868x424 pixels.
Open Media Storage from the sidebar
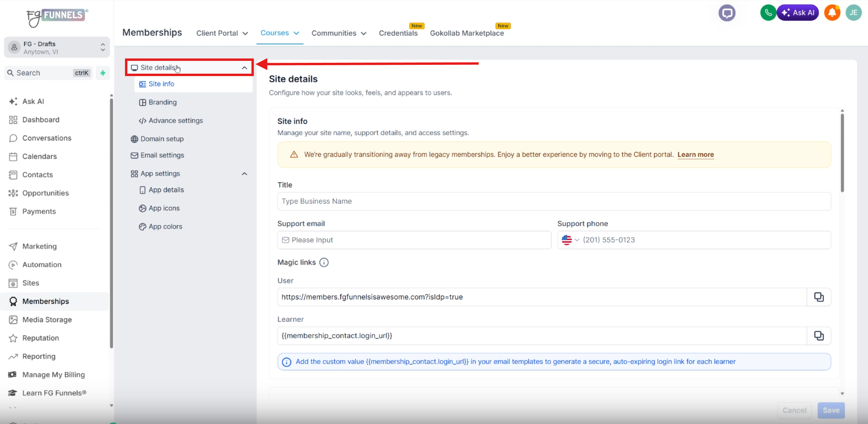coord(47,320)
